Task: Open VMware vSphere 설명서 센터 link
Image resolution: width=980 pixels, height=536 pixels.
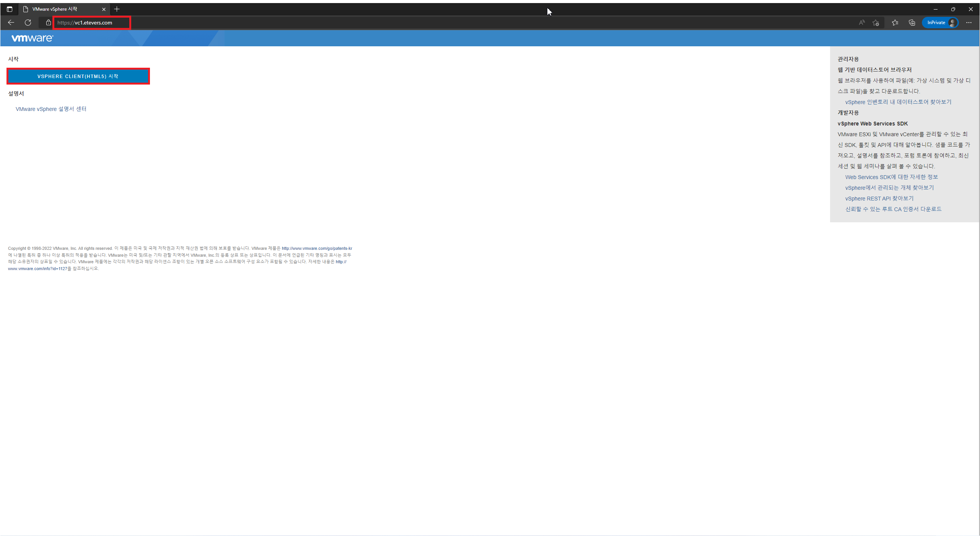Action: coord(51,109)
